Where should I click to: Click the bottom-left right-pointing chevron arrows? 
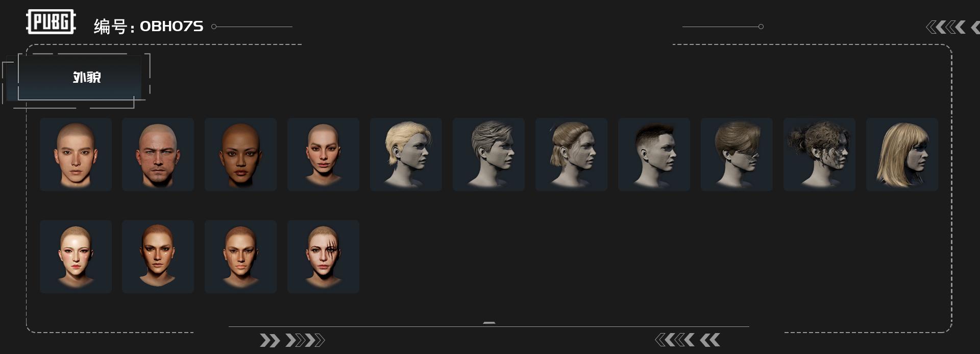(292, 340)
